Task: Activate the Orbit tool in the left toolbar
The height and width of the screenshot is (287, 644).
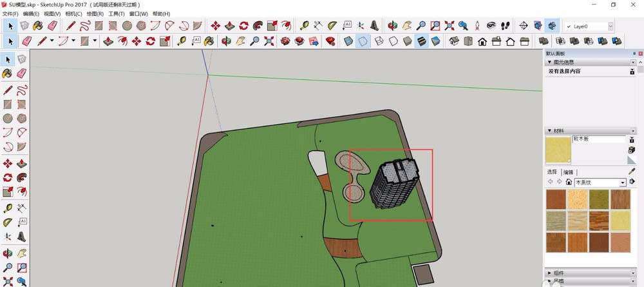Action: coord(8,253)
